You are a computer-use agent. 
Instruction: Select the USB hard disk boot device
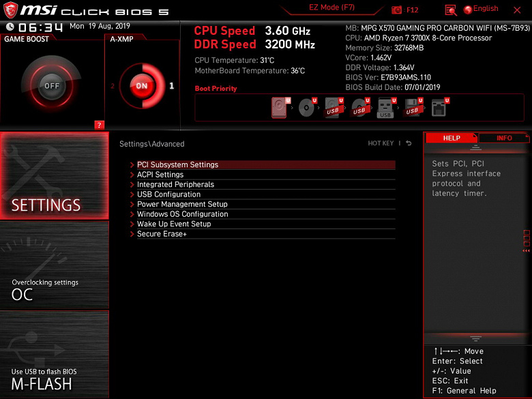333,108
